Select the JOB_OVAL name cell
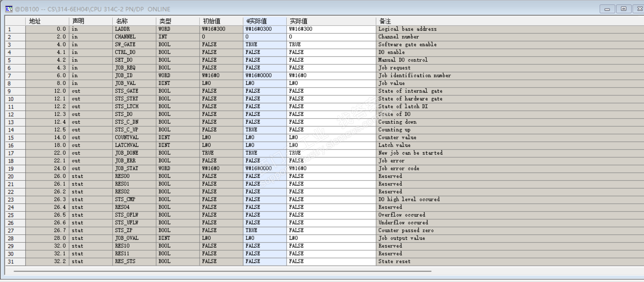This screenshot has width=644, height=282. click(134, 238)
